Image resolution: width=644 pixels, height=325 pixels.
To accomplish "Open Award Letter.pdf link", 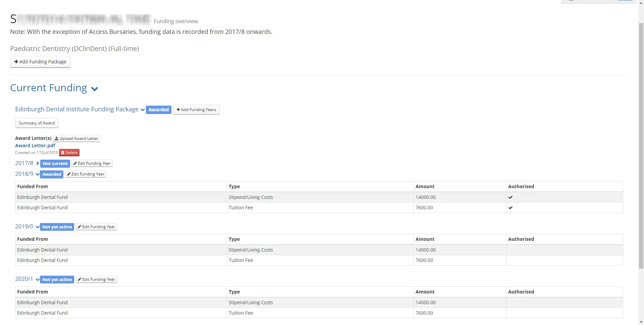I will [35, 146].
